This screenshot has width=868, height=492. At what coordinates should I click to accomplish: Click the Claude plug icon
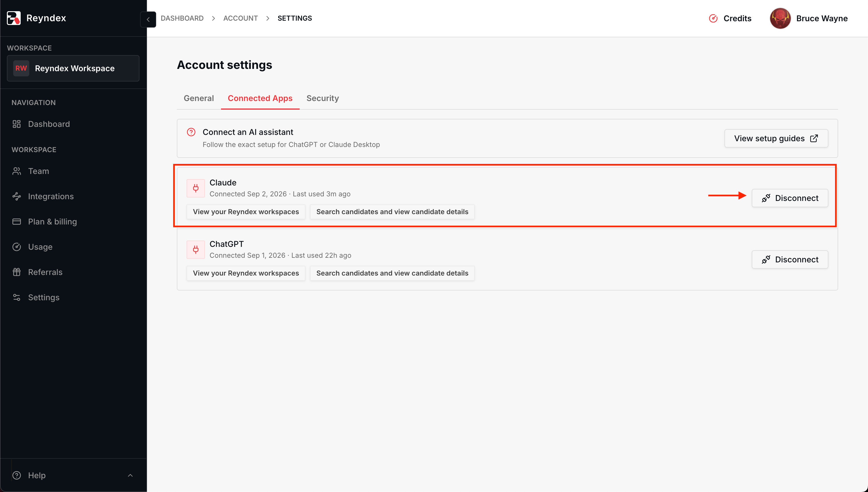coord(196,188)
